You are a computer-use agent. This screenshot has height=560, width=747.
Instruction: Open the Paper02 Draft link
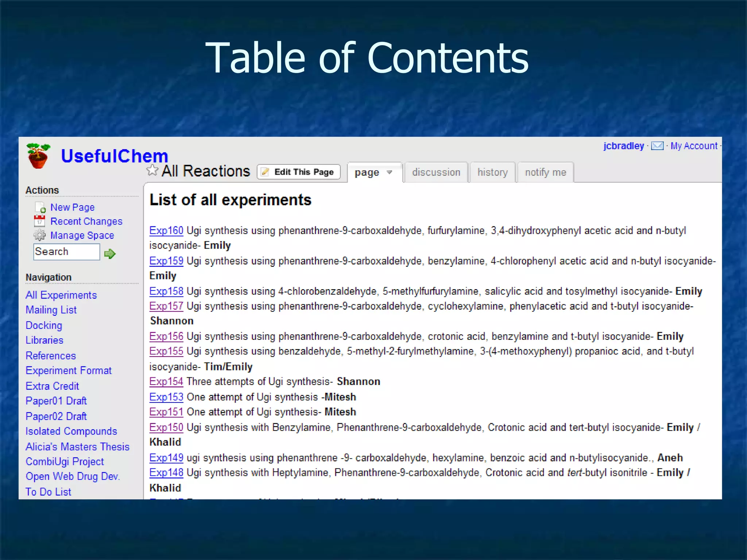[56, 416]
